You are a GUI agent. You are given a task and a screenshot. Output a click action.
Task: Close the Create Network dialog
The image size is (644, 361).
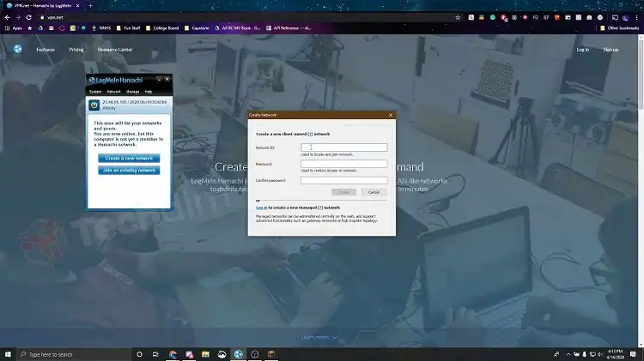[391, 115]
